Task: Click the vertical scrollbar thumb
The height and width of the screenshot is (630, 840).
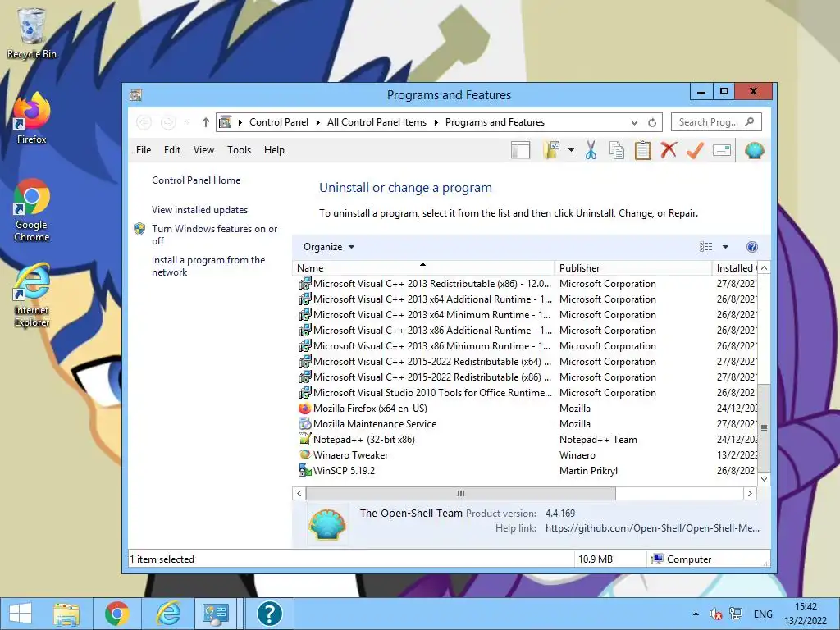Action: [765, 428]
